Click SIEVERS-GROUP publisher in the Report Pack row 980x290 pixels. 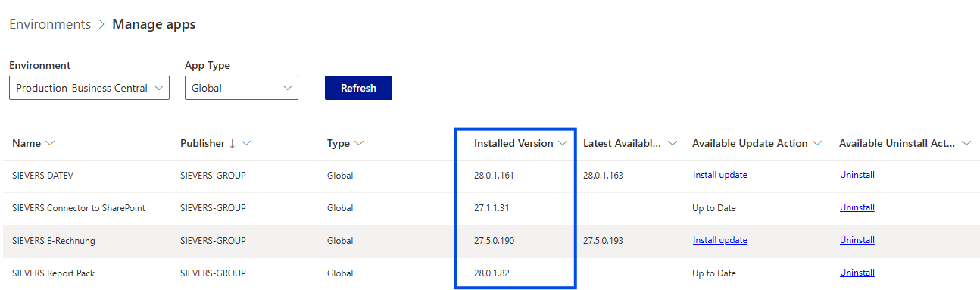[x=213, y=273]
